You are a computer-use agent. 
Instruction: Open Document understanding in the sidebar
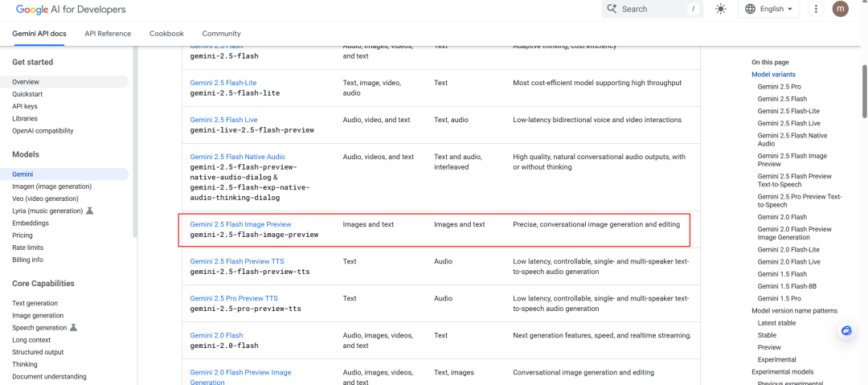pyautogui.click(x=49, y=377)
